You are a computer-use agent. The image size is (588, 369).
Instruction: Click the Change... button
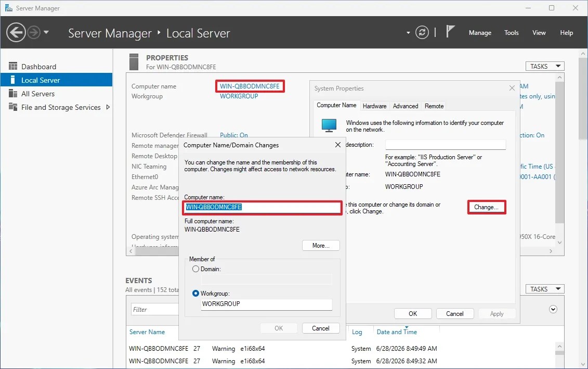pos(487,207)
